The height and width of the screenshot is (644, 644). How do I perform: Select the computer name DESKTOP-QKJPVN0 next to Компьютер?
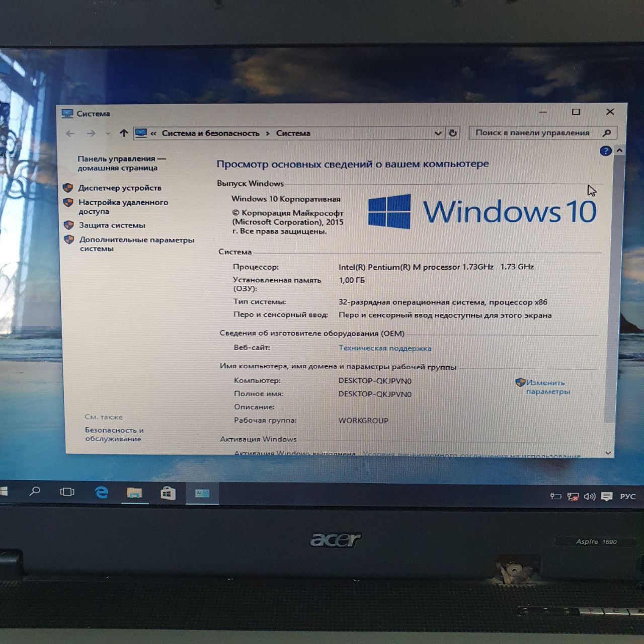(375, 381)
